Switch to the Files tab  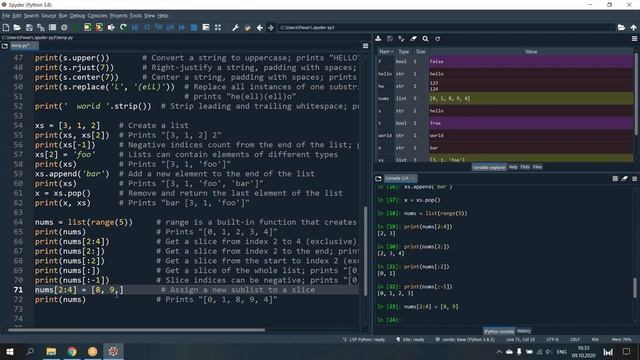click(537, 167)
